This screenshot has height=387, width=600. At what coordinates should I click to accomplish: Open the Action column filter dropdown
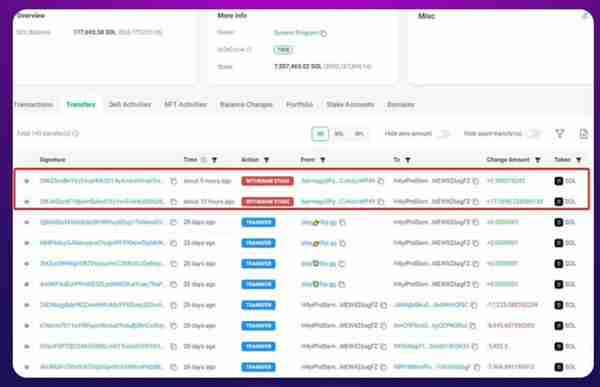[266, 160]
